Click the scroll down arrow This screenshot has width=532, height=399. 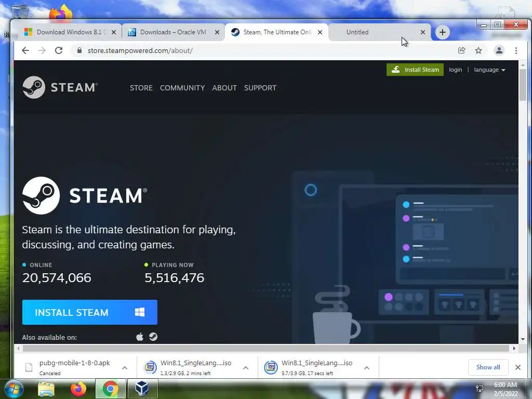(x=523, y=339)
